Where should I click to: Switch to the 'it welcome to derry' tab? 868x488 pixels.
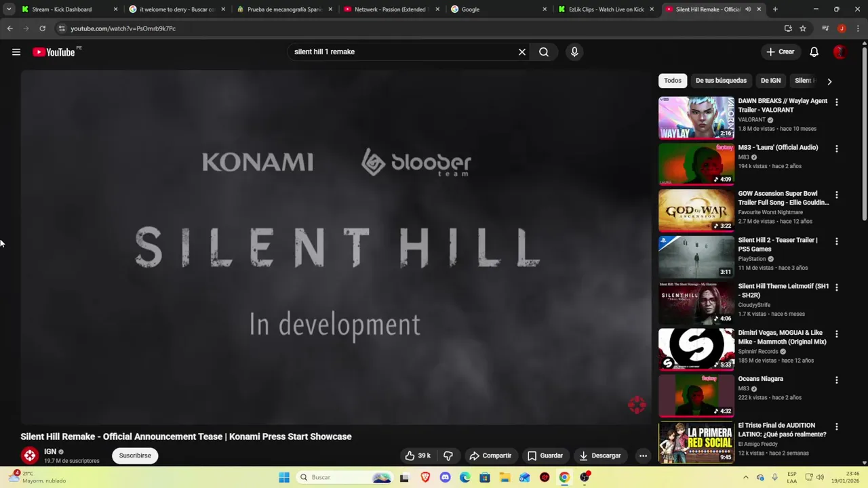(x=176, y=9)
